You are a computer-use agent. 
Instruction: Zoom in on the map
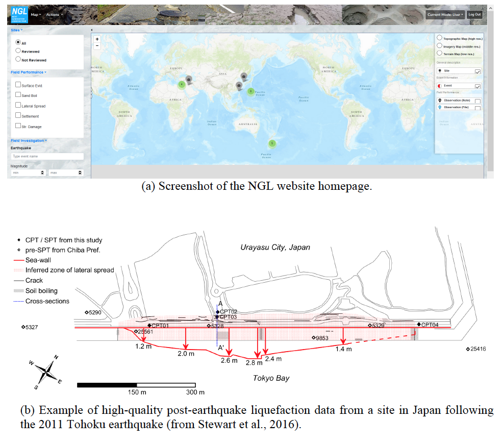click(x=97, y=39)
